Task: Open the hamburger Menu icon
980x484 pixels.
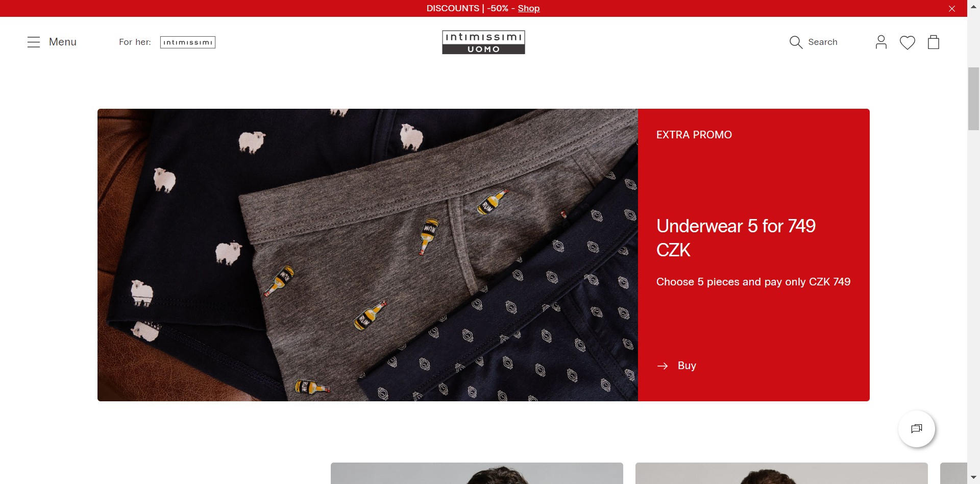Action: point(34,42)
